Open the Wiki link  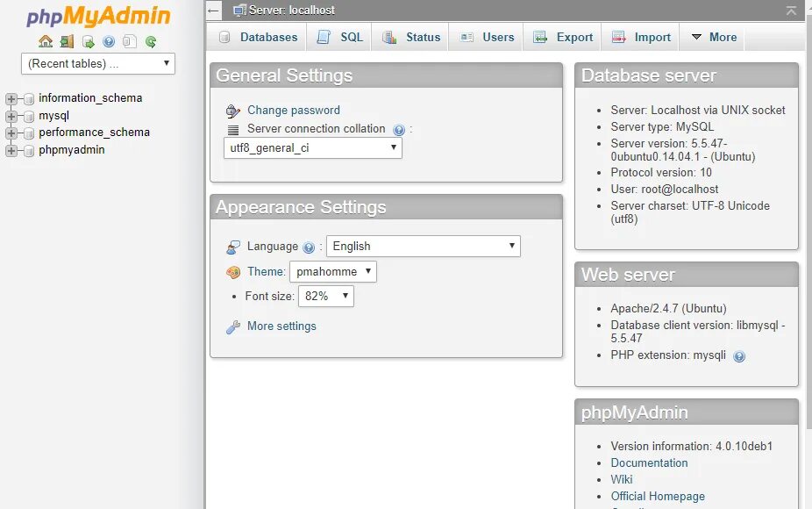(622, 479)
